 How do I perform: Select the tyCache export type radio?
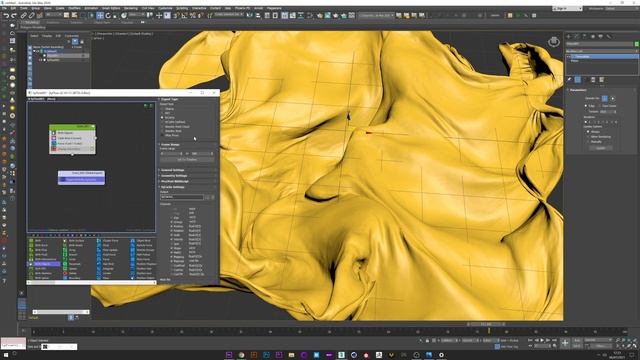coord(162,118)
